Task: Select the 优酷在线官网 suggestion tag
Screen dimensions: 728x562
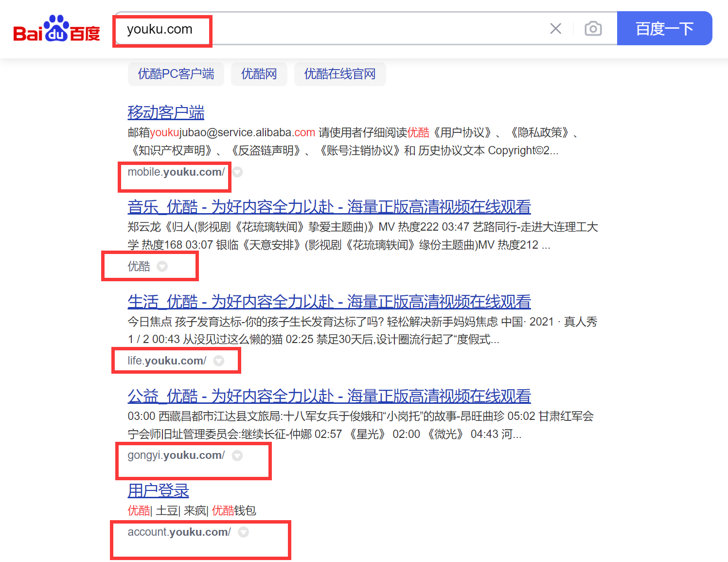Action: [x=339, y=74]
